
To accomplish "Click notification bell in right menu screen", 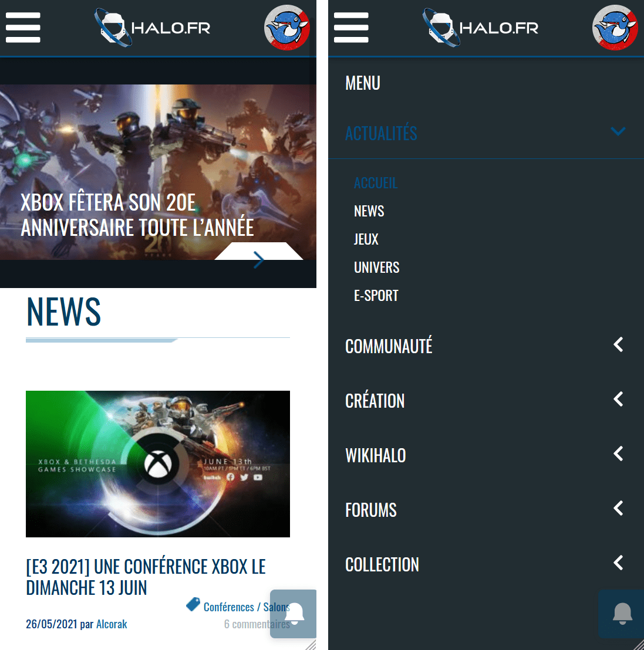I will click(x=622, y=614).
